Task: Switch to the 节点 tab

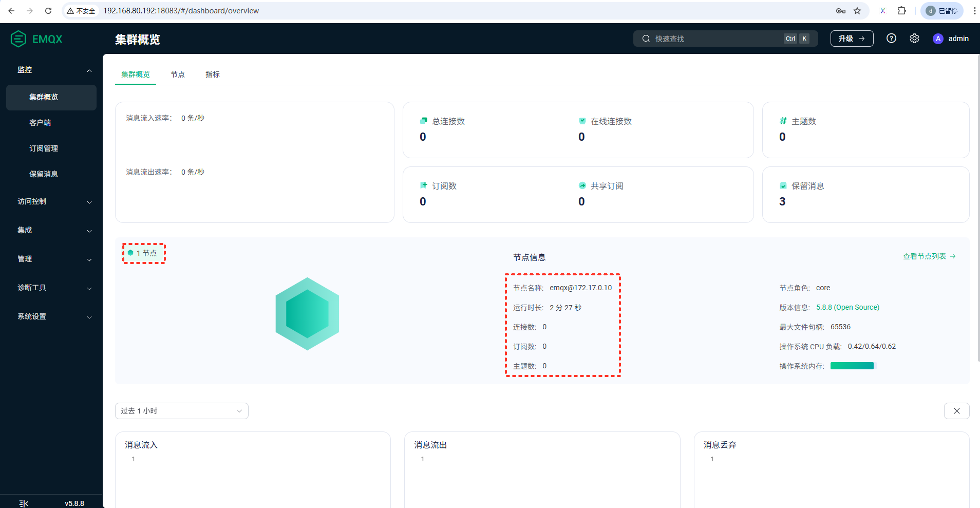Action: coord(178,74)
